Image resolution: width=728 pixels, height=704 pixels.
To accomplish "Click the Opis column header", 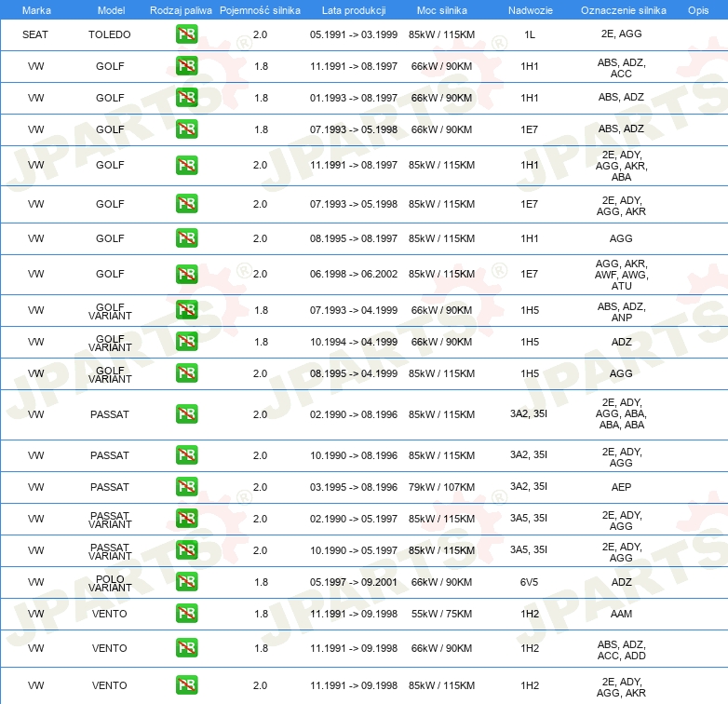I will 698,10.
